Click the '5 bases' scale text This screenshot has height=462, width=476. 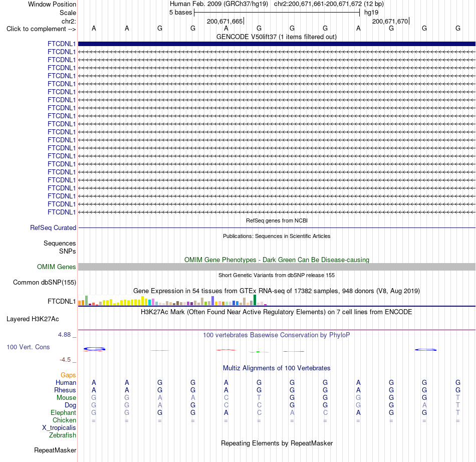[180, 13]
